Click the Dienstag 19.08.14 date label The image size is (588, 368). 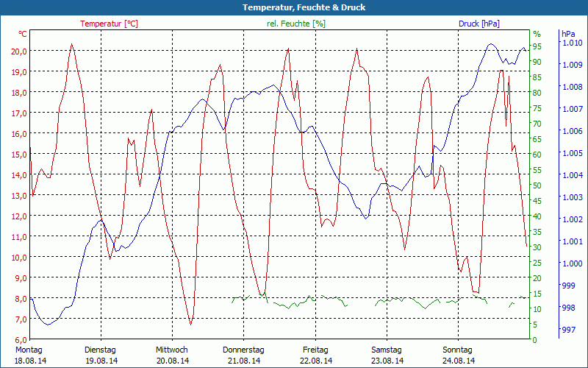click(x=101, y=355)
